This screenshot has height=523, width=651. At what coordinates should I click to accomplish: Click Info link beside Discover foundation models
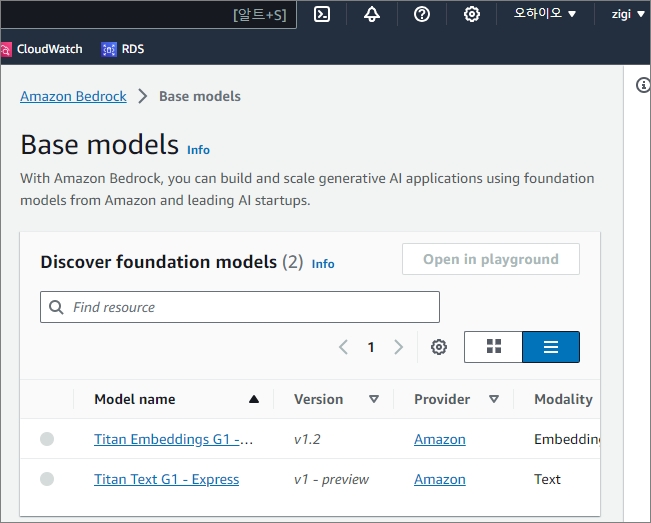click(x=323, y=264)
